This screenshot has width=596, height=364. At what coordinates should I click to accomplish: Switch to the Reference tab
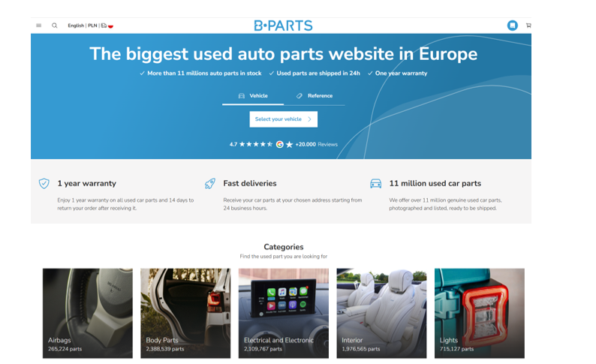315,96
